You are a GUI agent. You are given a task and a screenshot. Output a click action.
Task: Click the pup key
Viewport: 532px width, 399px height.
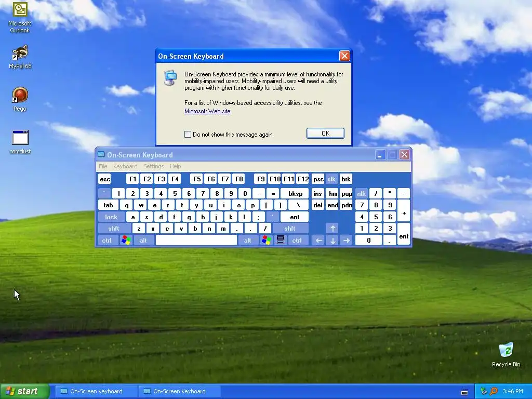(x=347, y=193)
